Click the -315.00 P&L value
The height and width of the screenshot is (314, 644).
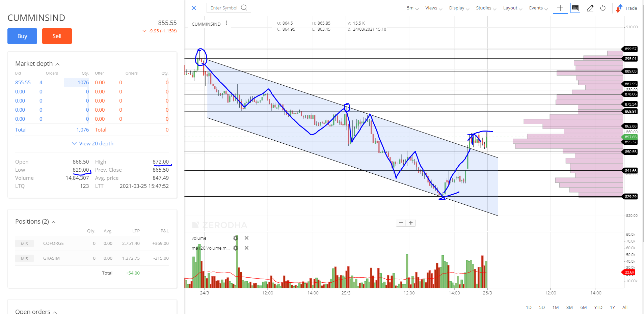pos(161,258)
